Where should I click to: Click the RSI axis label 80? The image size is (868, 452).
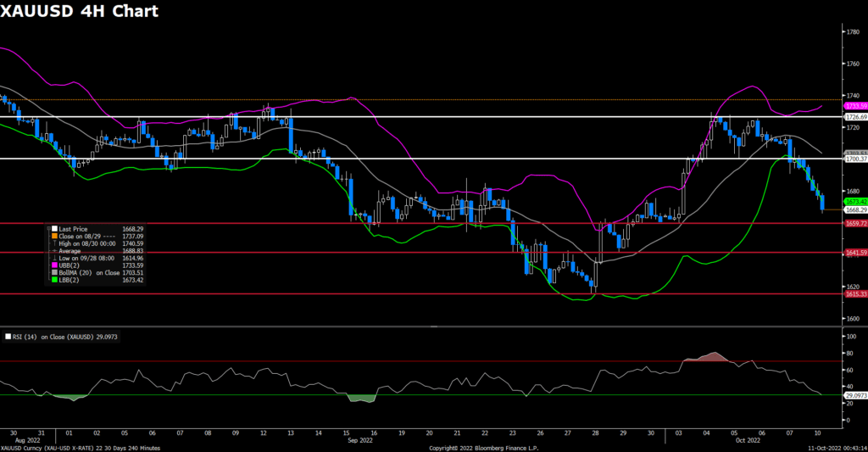pyautogui.click(x=849, y=353)
